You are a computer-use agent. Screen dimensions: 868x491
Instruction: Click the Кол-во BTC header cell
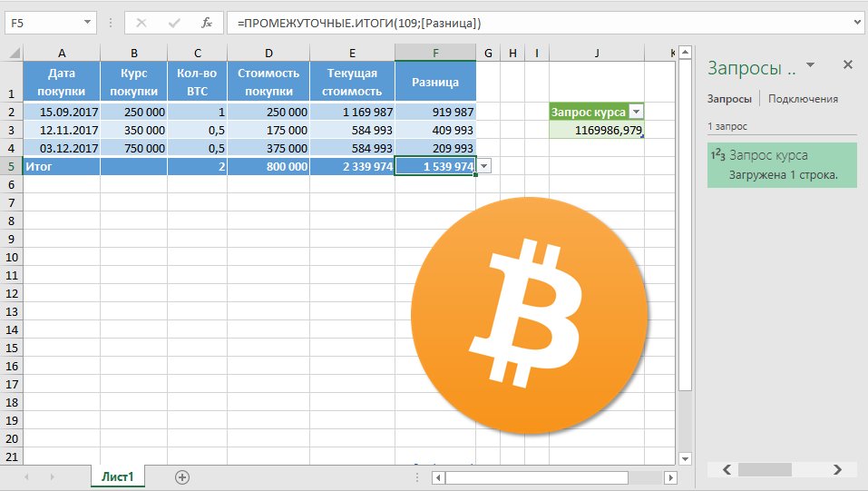[197, 82]
